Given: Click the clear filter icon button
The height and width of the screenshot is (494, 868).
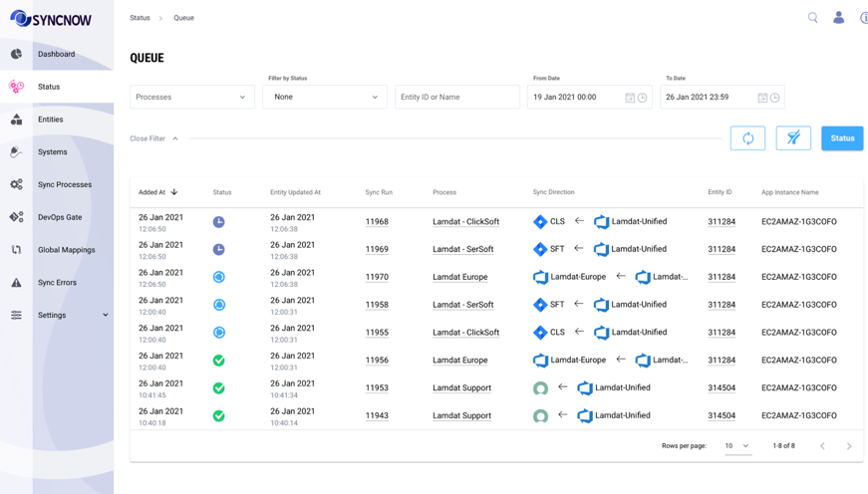Looking at the screenshot, I should (x=793, y=138).
